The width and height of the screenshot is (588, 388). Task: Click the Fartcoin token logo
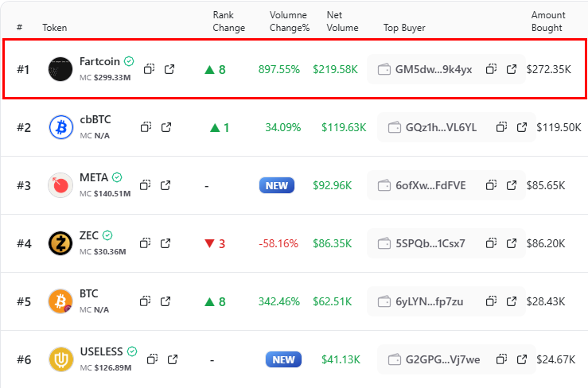click(60, 69)
